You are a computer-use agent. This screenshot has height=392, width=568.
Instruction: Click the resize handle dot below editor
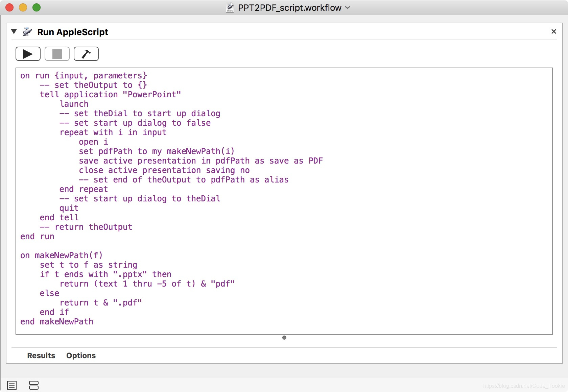click(x=284, y=338)
